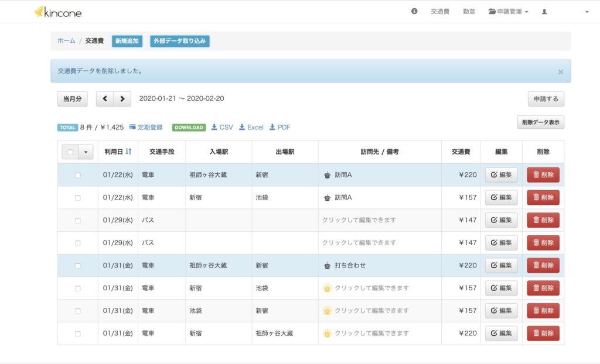Screen dimensions: 600x364
Task: Click the 訪問先 / 備考 column header
Action: click(x=380, y=152)
